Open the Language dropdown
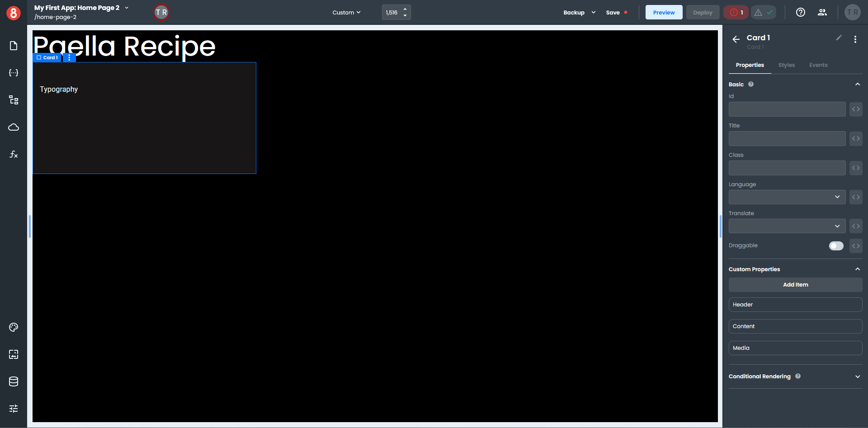This screenshot has height=428, width=868. (787, 197)
